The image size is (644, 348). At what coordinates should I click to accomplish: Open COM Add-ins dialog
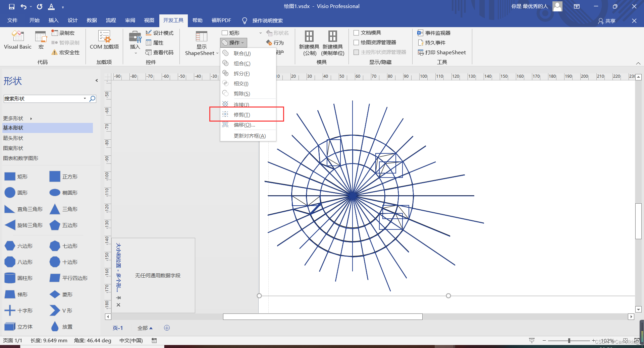pyautogui.click(x=104, y=40)
